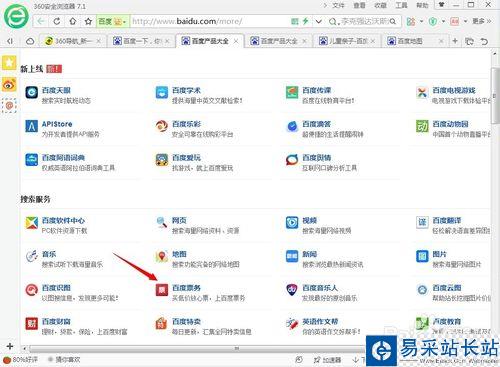Open the yellow Favorites star in left sidebar
The height and width of the screenshot is (367, 500).
tap(9, 62)
